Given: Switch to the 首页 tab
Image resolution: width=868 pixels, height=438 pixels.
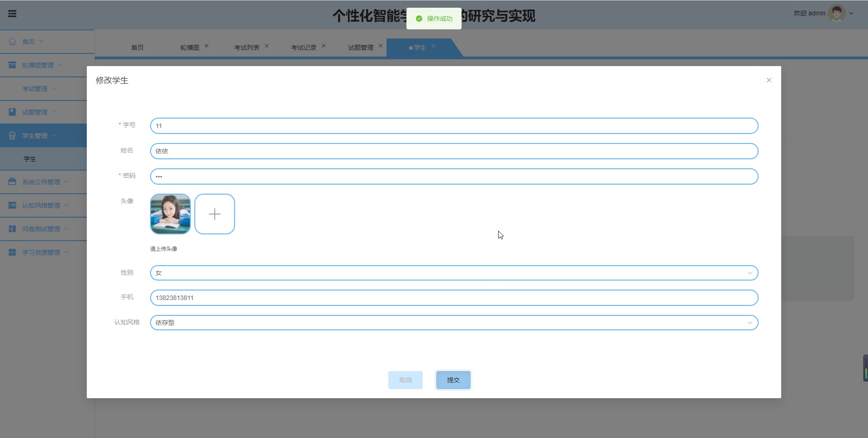Looking at the screenshot, I should 137,48.
